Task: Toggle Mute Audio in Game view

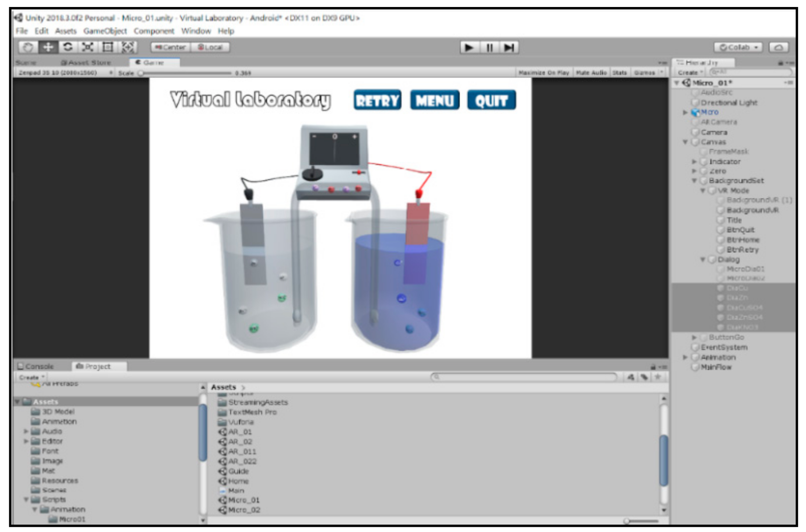Action: [x=591, y=73]
